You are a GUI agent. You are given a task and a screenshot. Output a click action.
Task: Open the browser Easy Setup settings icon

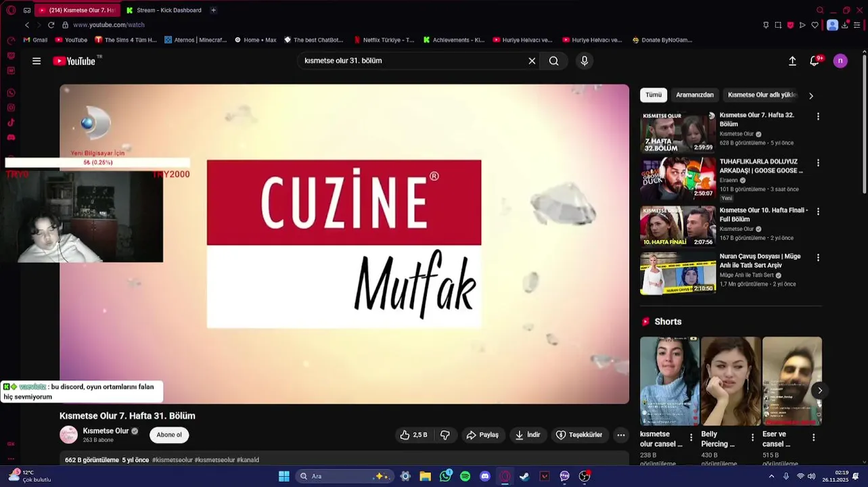[x=857, y=25]
